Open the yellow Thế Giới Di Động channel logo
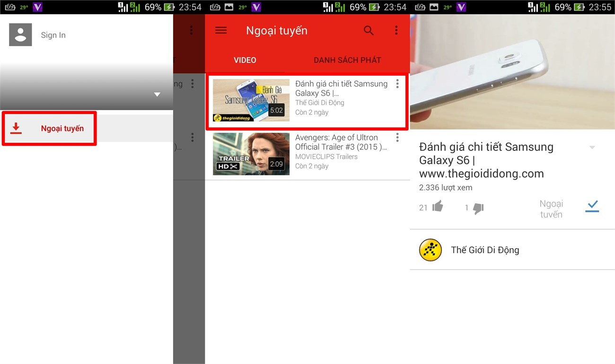The image size is (615, 364). click(430, 250)
